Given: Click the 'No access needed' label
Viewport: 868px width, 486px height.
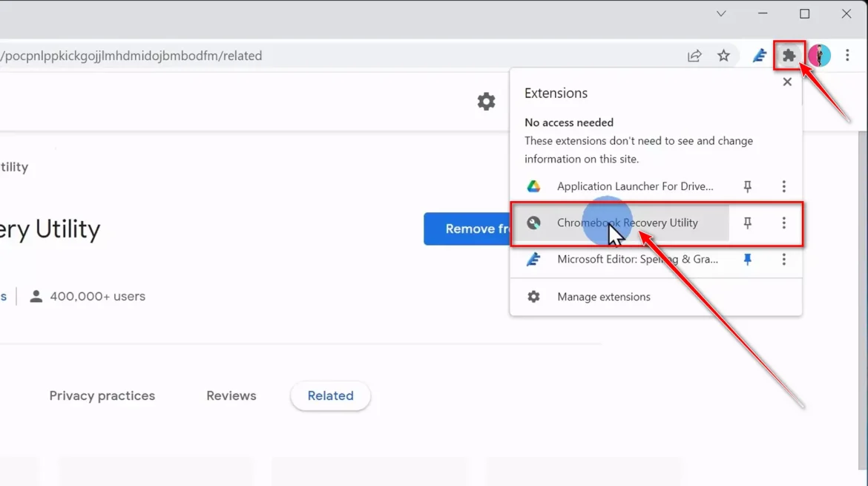Looking at the screenshot, I should point(569,122).
